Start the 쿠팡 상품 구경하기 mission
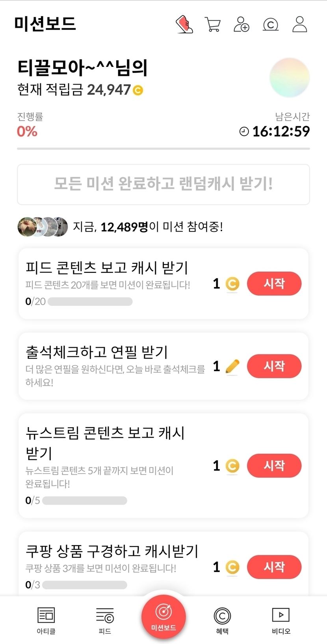Viewport: 327px width, 644px height. click(274, 567)
